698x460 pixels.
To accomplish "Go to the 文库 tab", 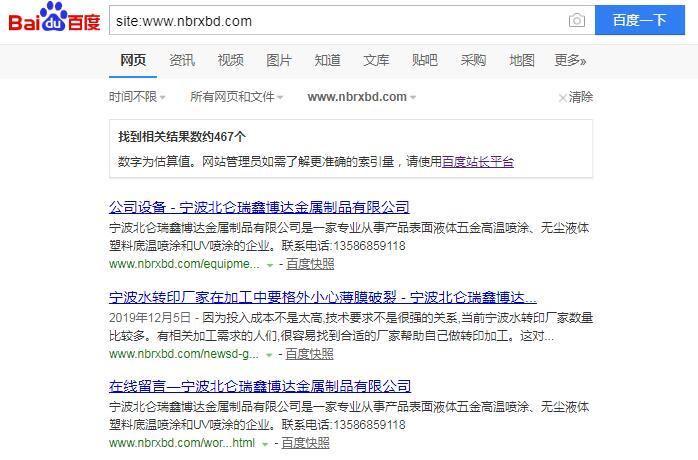I will pos(376,60).
